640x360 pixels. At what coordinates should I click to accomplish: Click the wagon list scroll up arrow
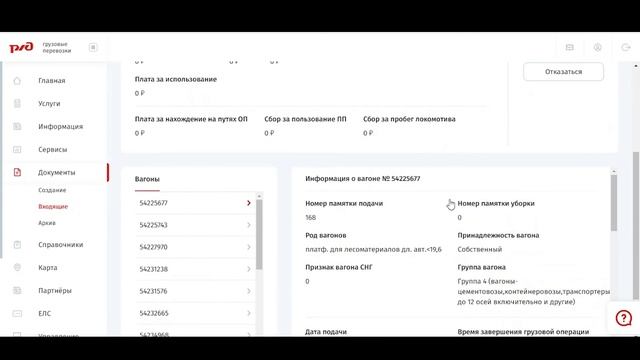pos(259,196)
